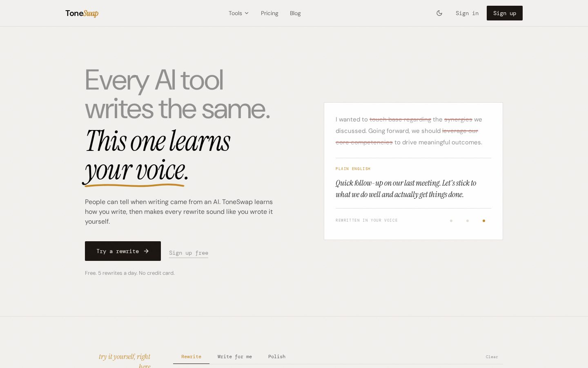The image size is (588, 368).
Task: Select the third highlighted carousel dot
Action: (484, 221)
